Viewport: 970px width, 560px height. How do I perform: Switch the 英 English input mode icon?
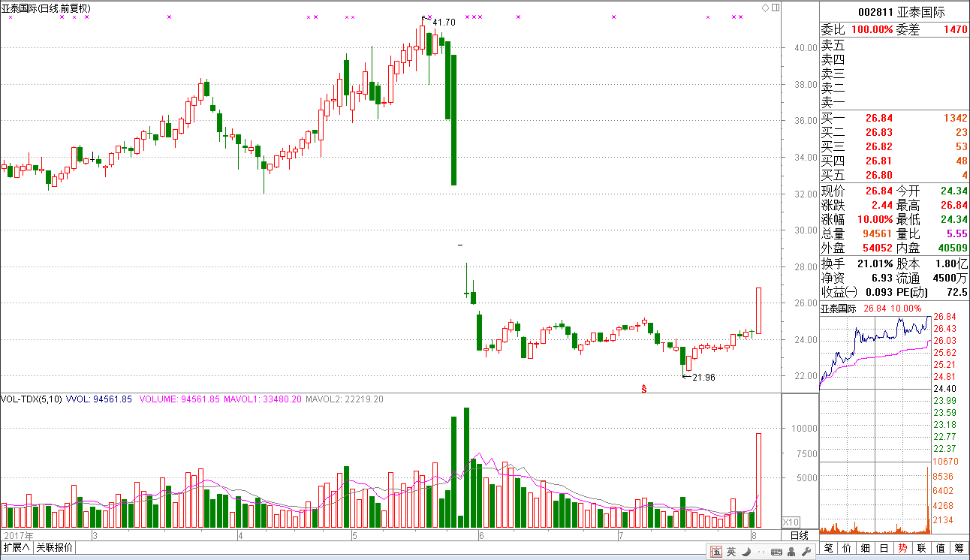[731, 552]
